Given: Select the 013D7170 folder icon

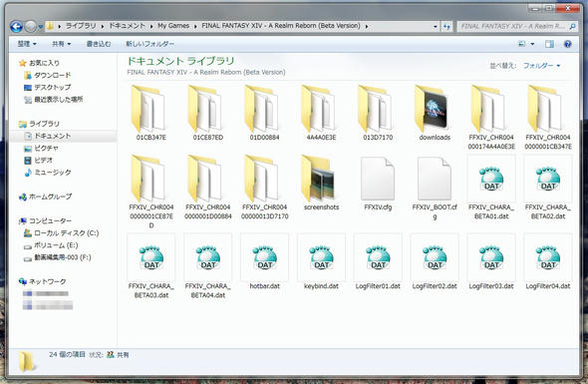Looking at the screenshot, I should coord(376,109).
